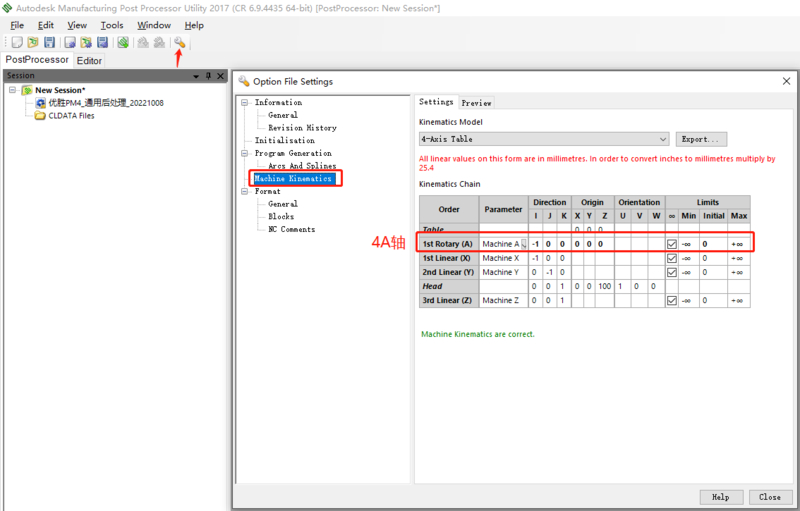Screen dimensions: 800x511
Task: Click the Save Option File icon
Action: (102, 42)
